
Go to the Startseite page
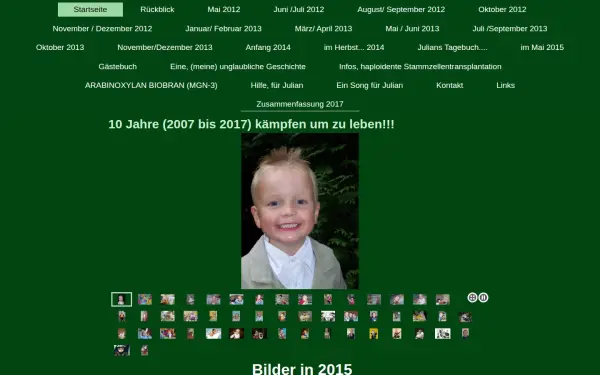click(90, 10)
